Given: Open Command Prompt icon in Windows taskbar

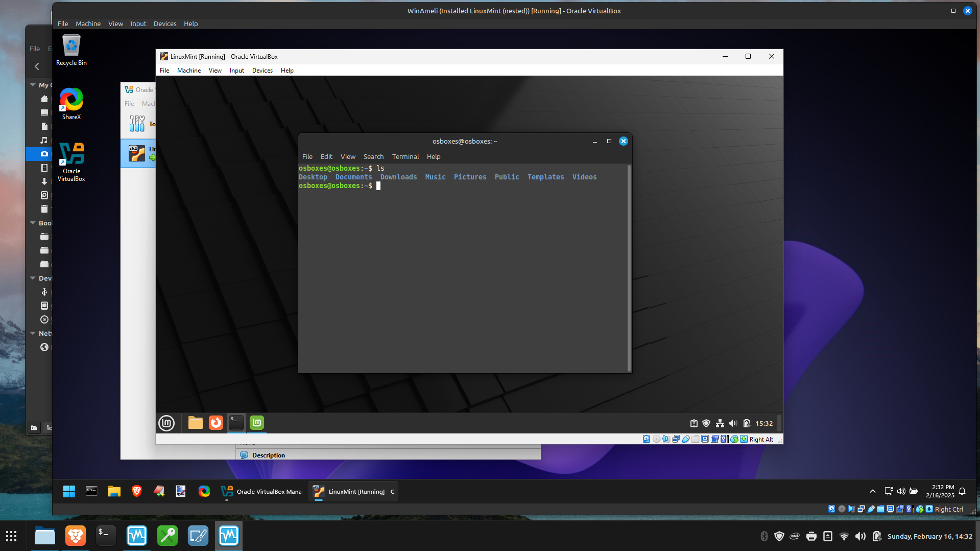Looking at the screenshot, I should click(x=91, y=492).
